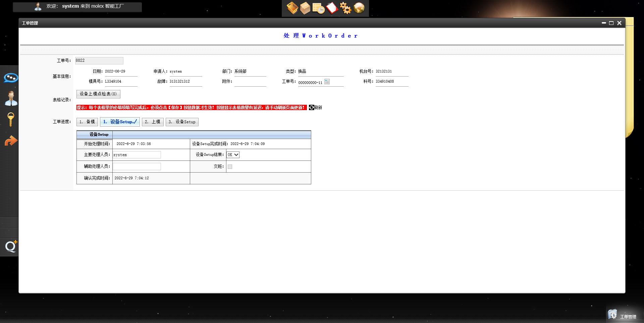Open the schedule table with clock icon
The image size is (644, 323).
(x=318, y=8)
